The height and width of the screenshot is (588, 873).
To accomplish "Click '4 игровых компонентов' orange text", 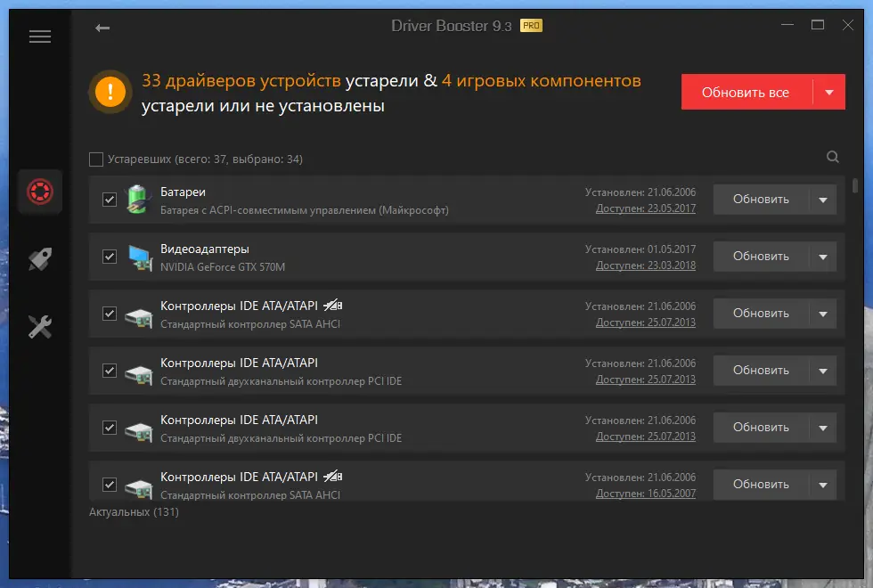I will [x=542, y=81].
